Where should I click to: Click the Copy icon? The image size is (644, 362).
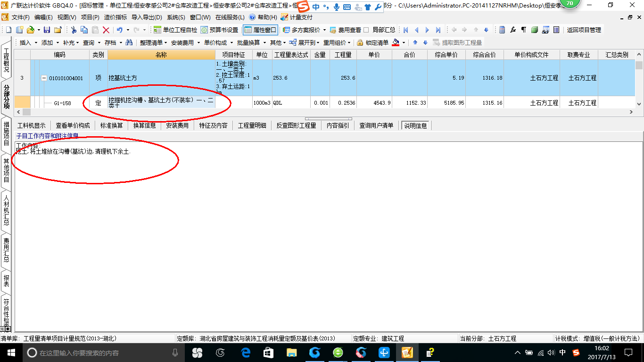click(84, 30)
